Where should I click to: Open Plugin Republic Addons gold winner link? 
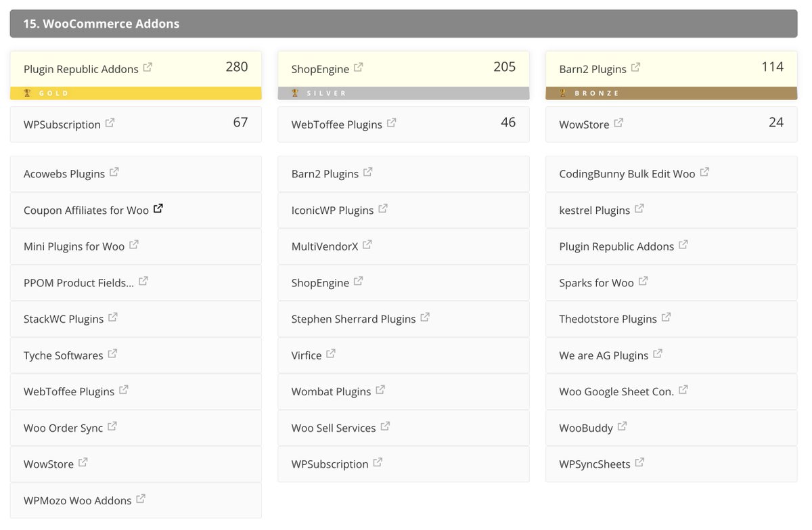pos(81,69)
